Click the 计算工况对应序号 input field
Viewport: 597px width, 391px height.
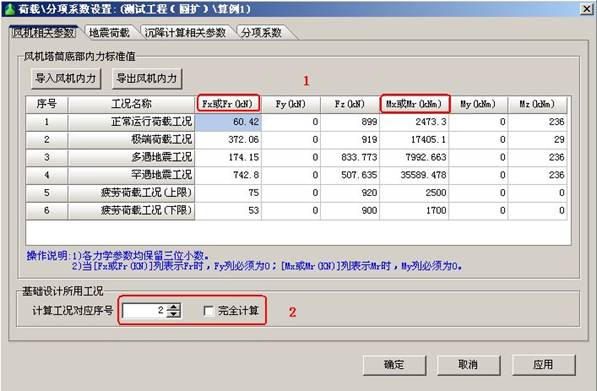pyautogui.click(x=145, y=311)
